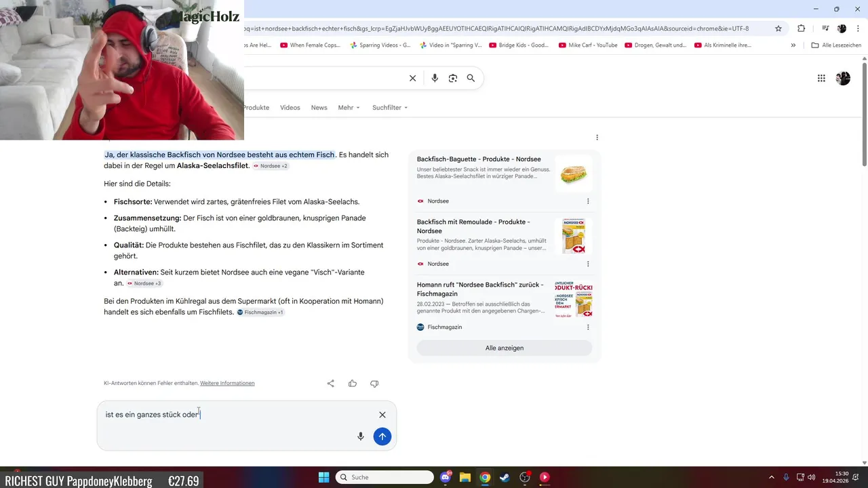
Task: Open the Backfisch mit Remoulade result title
Action: click(473, 226)
